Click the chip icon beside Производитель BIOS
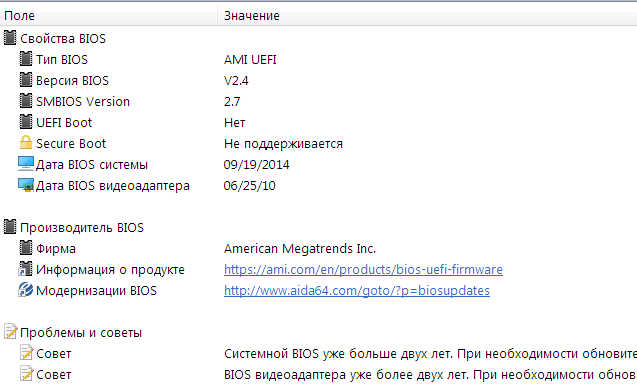 tap(10, 227)
